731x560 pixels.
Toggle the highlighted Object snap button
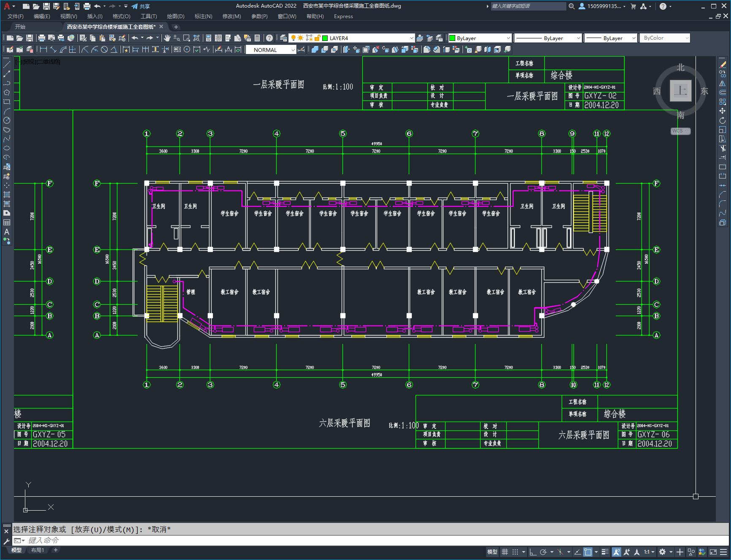point(588,552)
